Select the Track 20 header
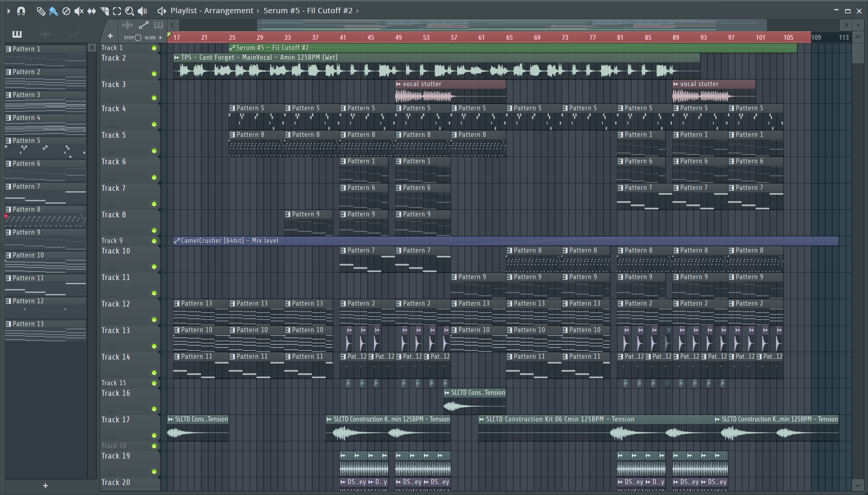Screen dimensions: 868x495 pyautogui.click(x=130, y=484)
